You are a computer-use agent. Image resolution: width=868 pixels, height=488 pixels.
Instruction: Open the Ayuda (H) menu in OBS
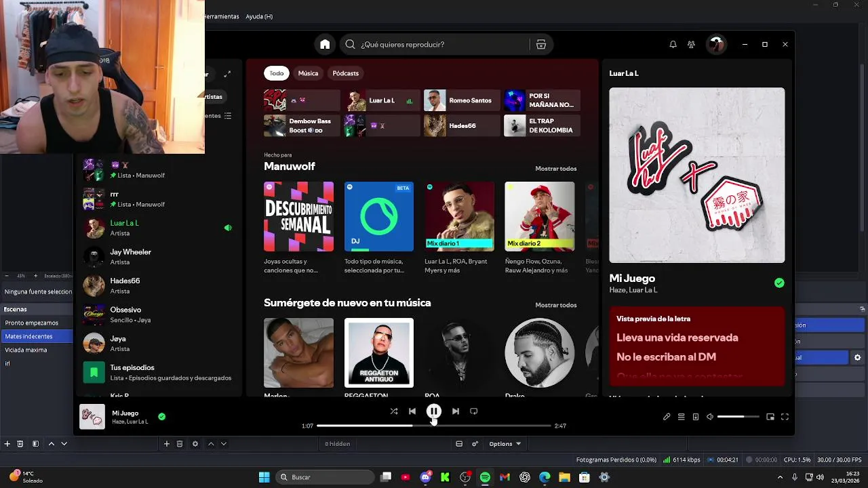click(259, 16)
